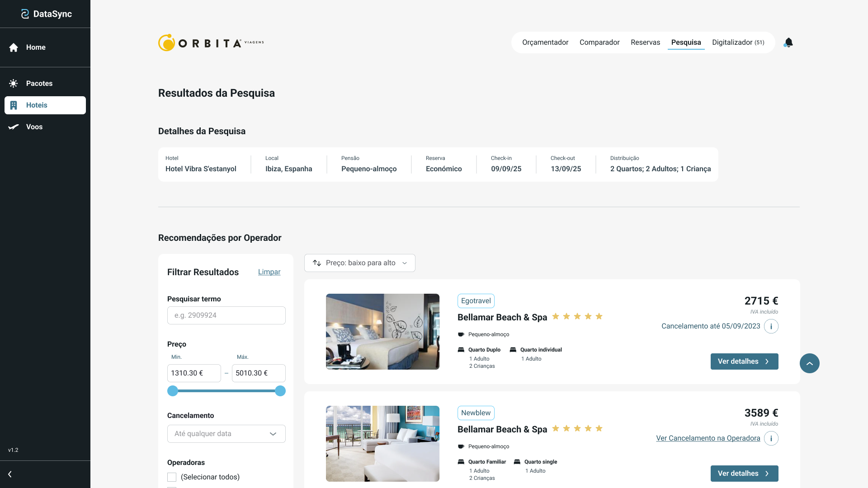The width and height of the screenshot is (868, 488).
Task: Open Pacotes via sun icon
Action: coord(14,84)
